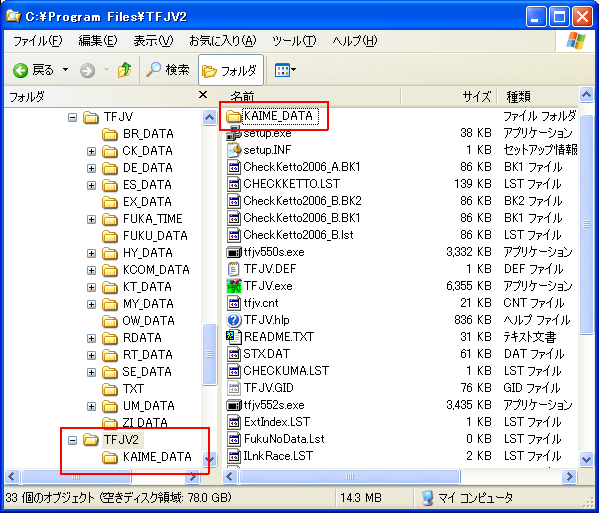Click the TFJV.hlp help file icon
The width and height of the screenshot is (599, 513).
click(x=233, y=320)
